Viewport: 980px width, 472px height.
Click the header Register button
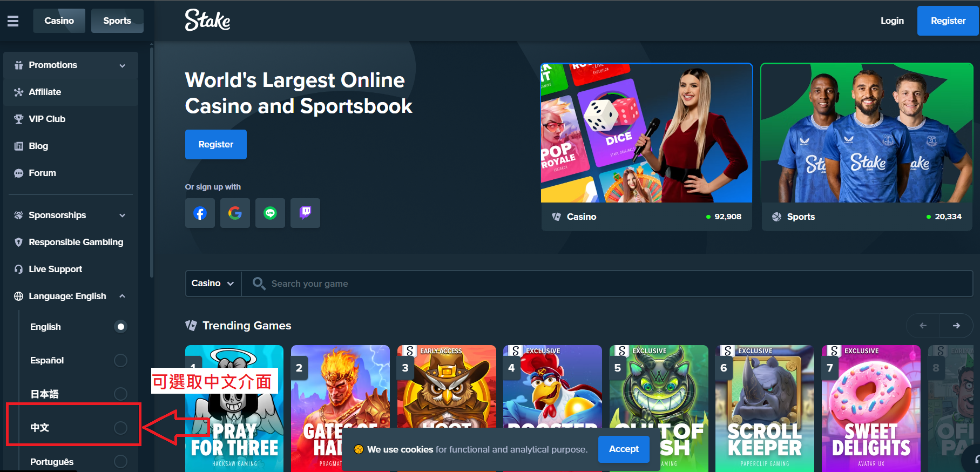point(948,21)
